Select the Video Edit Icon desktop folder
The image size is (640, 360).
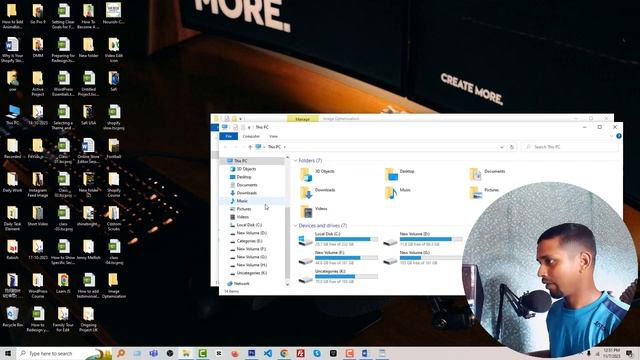tap(113, 50)
